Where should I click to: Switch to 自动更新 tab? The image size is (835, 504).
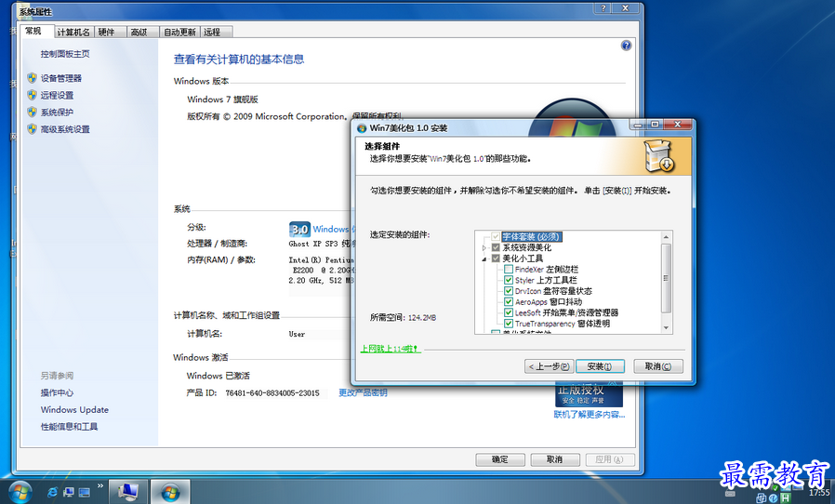179,32
